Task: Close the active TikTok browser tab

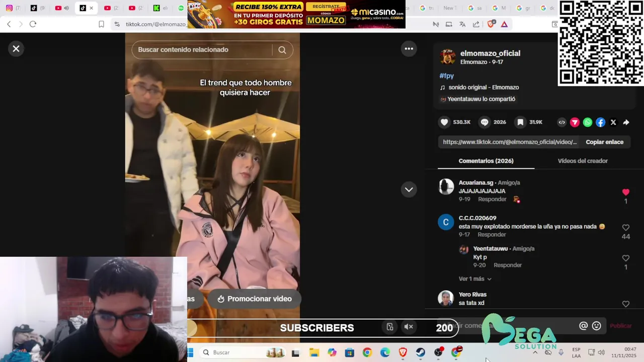Action: 91,8
